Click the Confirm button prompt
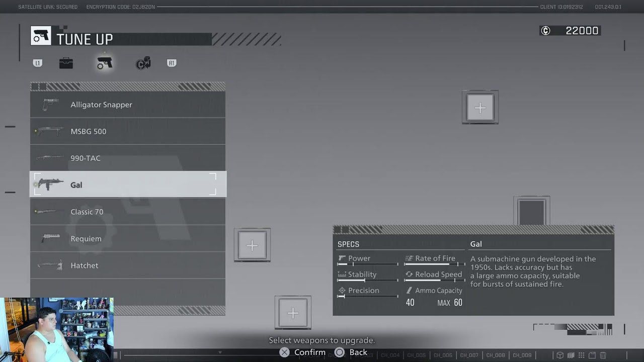This screenshot has height=362, width=644. pos(303,352)
